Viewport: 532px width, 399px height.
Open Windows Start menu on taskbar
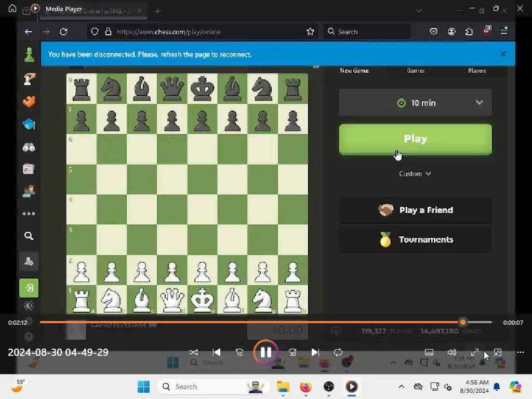143,387
